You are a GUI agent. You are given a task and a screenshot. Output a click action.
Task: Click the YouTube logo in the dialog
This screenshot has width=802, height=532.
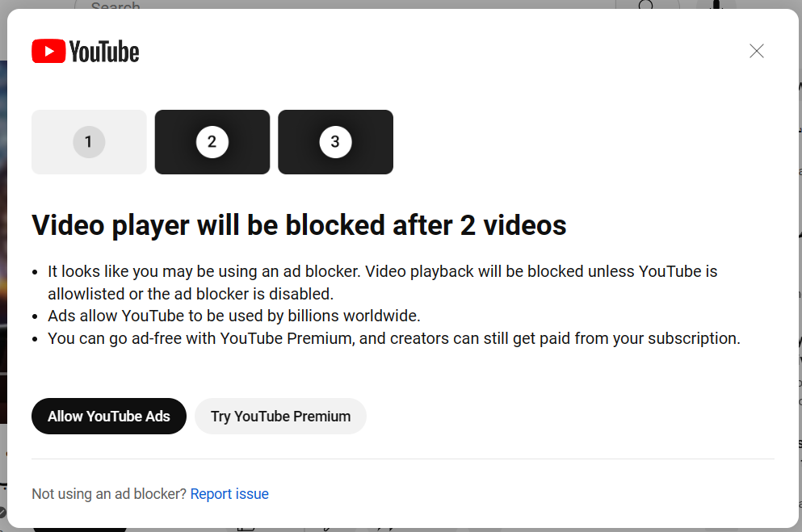[x=85, y=51]
